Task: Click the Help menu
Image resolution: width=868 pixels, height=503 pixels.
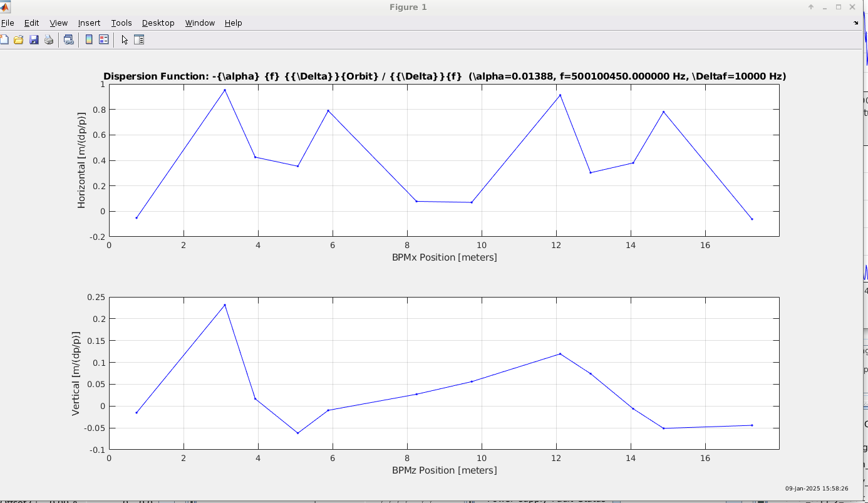Action: click(233, 23)
